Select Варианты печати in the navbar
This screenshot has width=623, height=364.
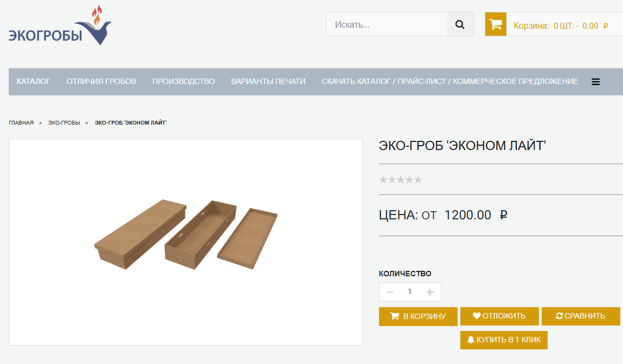[268, 82]
